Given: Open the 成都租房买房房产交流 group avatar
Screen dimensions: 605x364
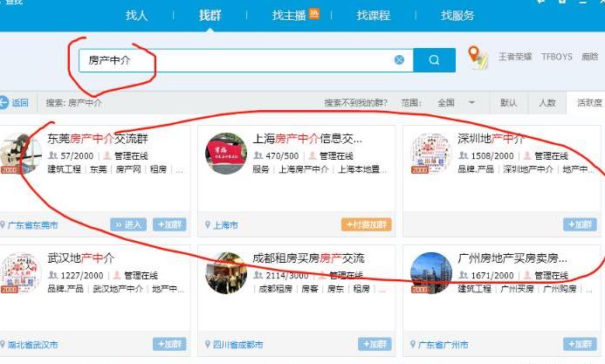Looking at the screenshot, I should 226,273.
